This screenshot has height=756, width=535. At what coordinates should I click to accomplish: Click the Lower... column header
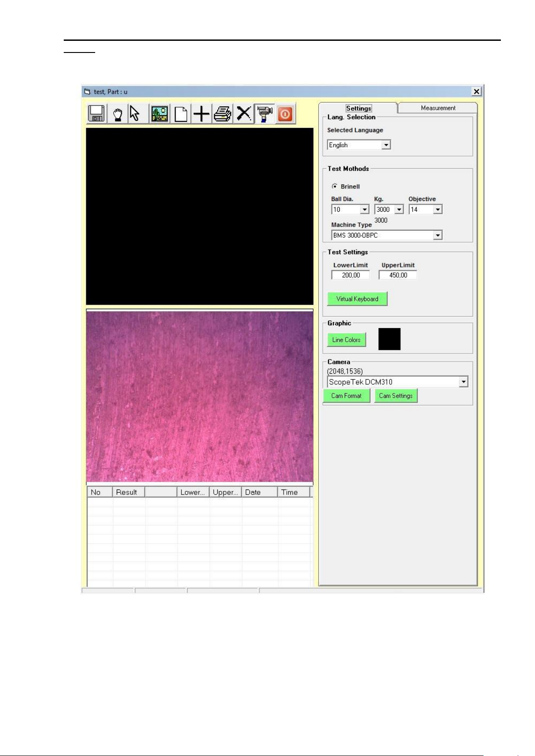tap(193, 492)
